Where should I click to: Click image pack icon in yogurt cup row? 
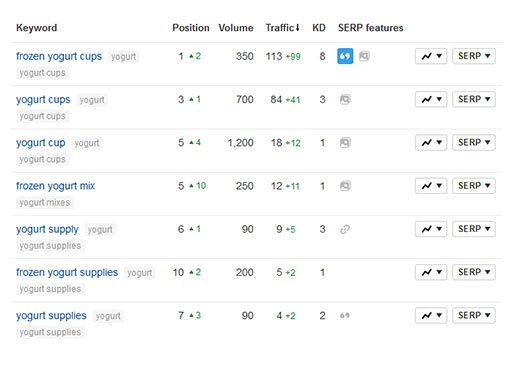(x=345, y=143)
